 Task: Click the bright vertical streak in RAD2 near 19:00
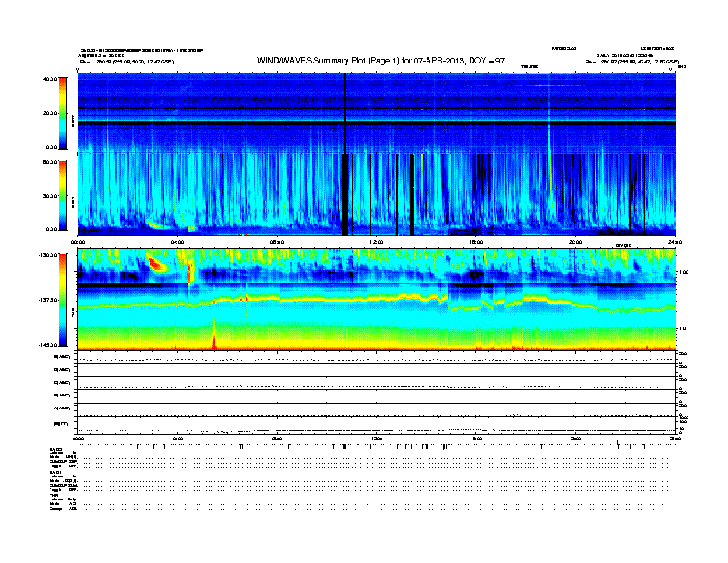549,113
